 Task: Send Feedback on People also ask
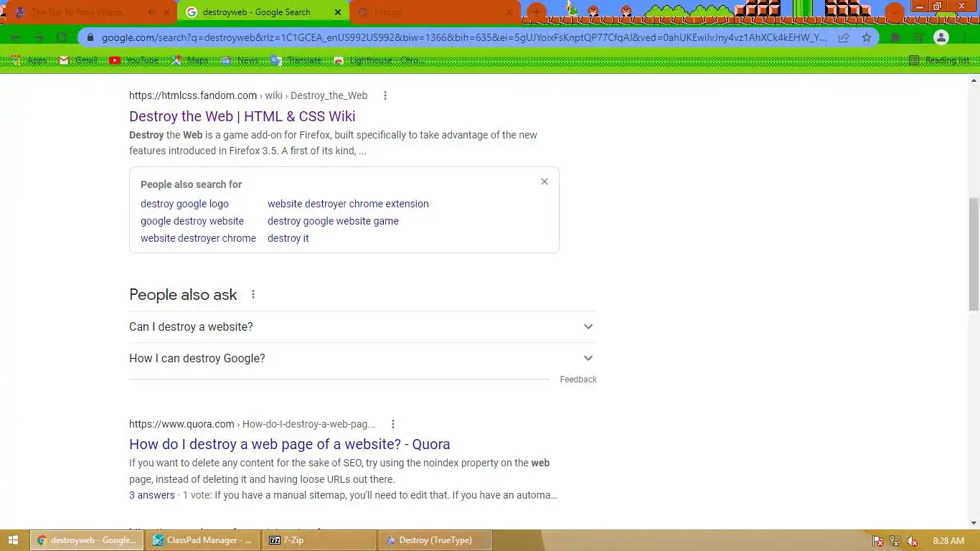click(578, 380)
